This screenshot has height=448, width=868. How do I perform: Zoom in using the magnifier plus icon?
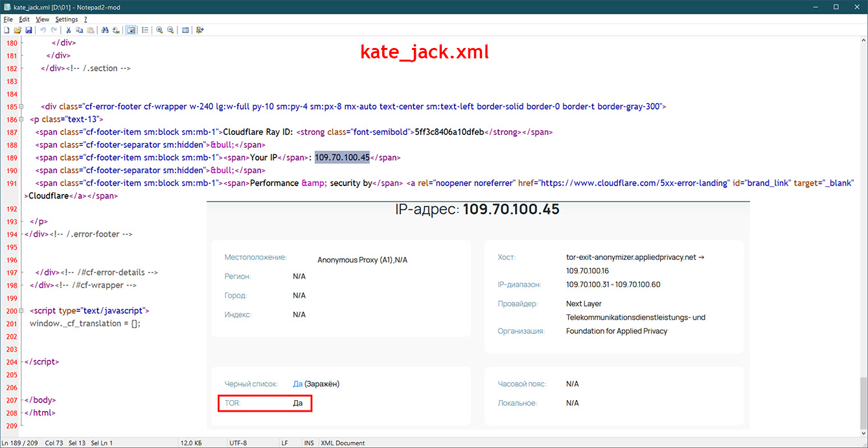coord(159,30)
